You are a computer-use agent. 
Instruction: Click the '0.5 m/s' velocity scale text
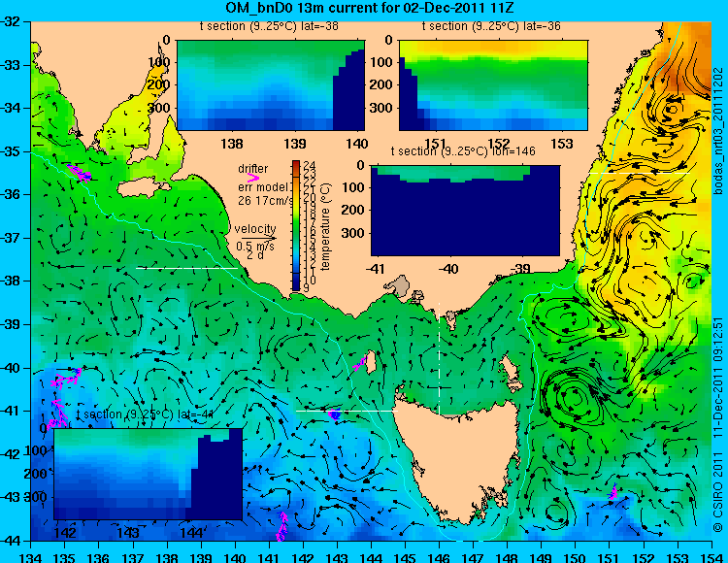click(x=255, y=246)
